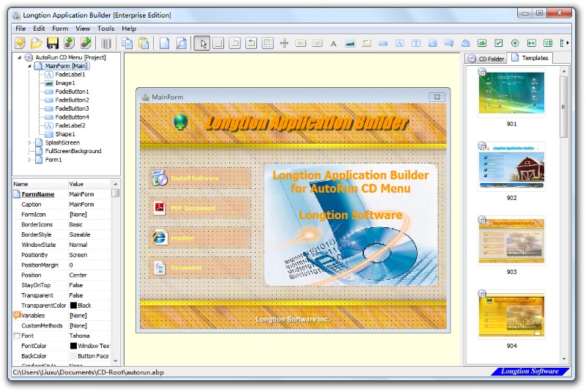This screenshot has width=586, height=392.
Task: Select the checkbox component in the toolbar
Action: [499, 43]
